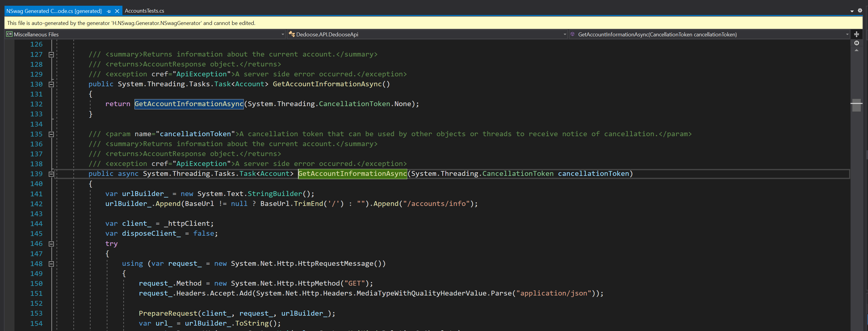Click the split editor control above the scrollbar
Viewport: 868px width, 331px height.
[x=856, y=34]
